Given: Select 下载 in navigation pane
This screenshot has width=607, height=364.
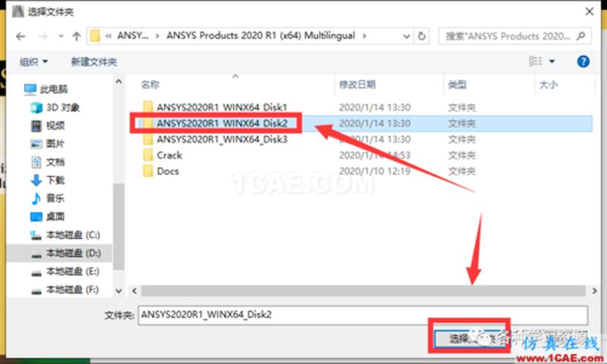Looking at the screenshot, I should [x=48, y=180].
